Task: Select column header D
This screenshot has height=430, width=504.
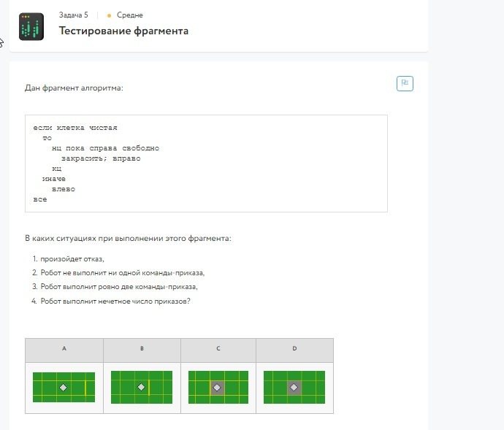Action: click(294, 349)
